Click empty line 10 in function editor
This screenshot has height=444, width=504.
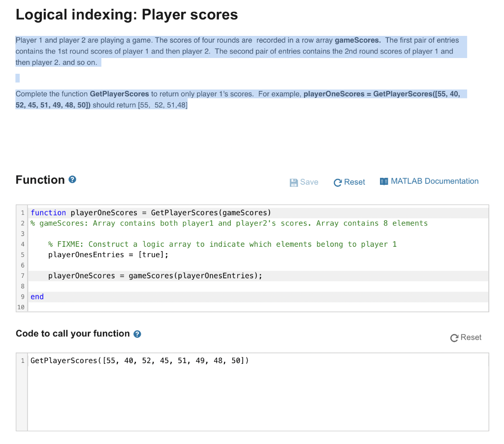(x=258, y=307)
